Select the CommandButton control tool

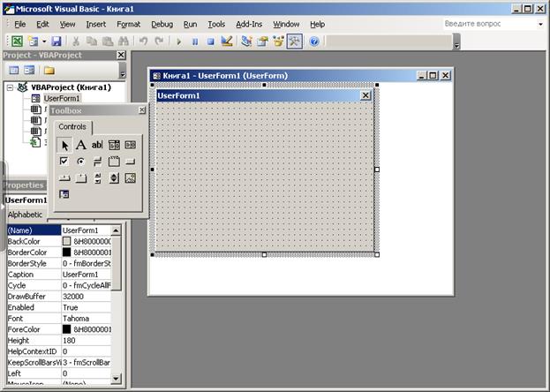click(130, 162)
